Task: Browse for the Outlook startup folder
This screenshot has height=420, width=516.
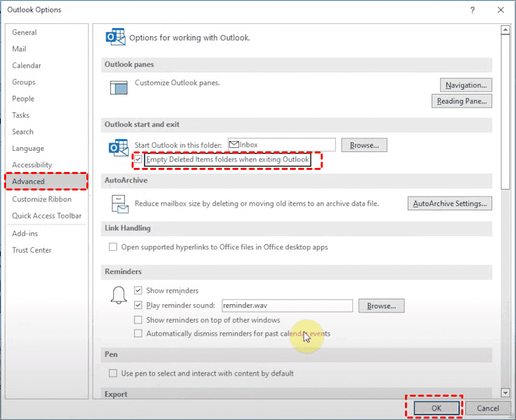Action: tap(364, 145)
